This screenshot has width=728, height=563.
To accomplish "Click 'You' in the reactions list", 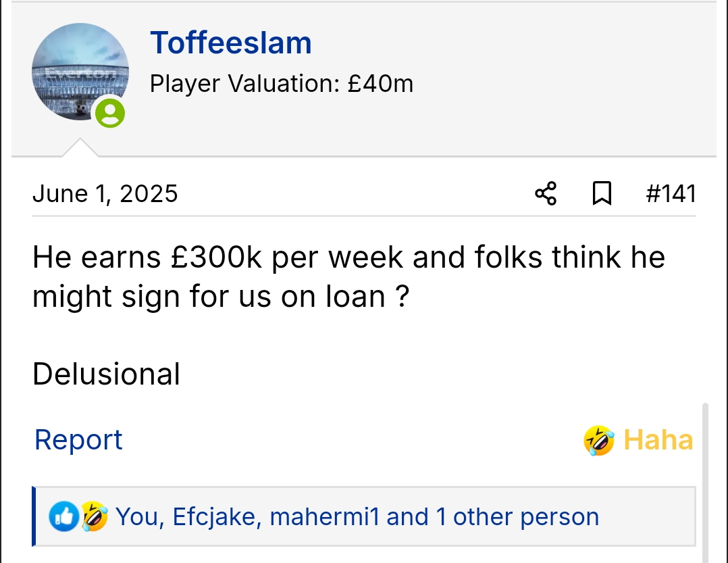I will point(138,517).
